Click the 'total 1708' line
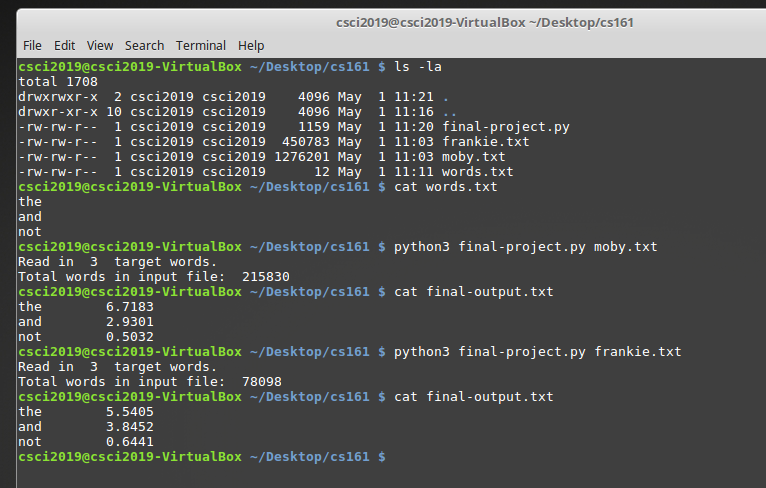The image size is (766, 488). point(58,82)
